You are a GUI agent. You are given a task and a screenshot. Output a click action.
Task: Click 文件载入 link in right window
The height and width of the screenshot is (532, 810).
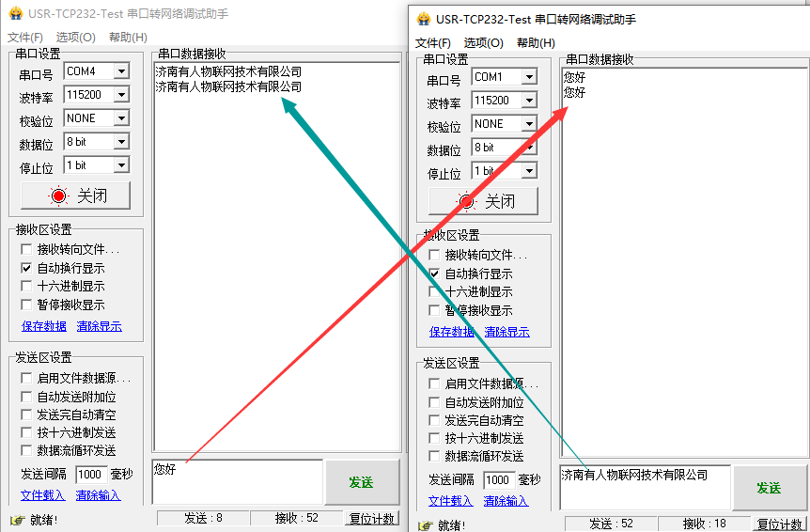point(451,501)
